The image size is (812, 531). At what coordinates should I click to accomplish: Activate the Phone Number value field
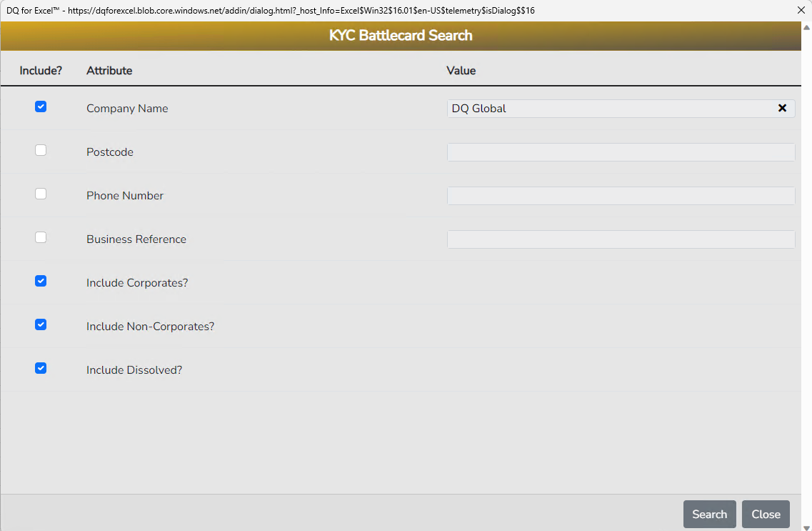621,195
